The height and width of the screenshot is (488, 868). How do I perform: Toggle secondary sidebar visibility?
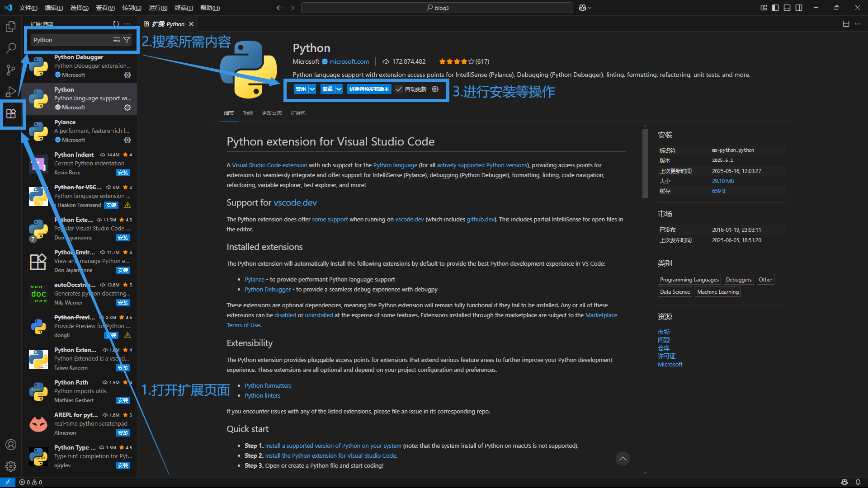799,8
